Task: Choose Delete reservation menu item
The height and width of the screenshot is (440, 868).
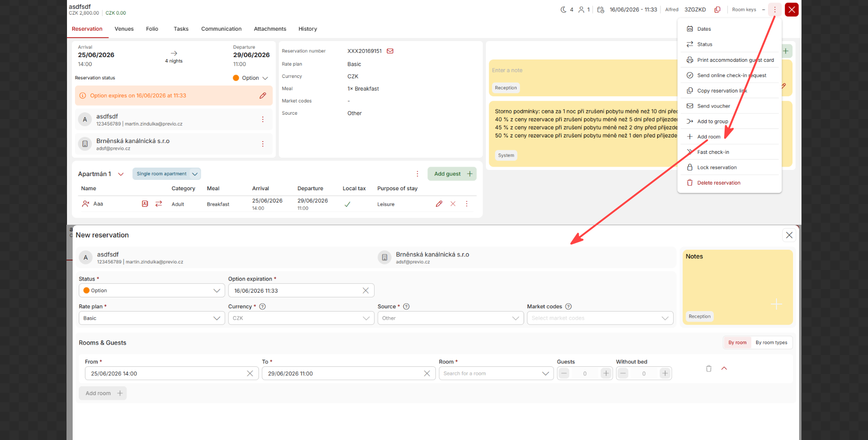Action: (x=729, y=183)
